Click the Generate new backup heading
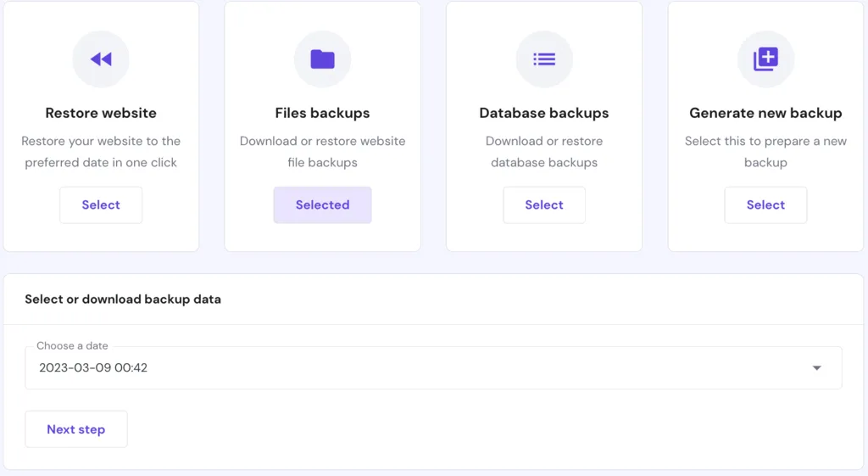 click(765, 113)
